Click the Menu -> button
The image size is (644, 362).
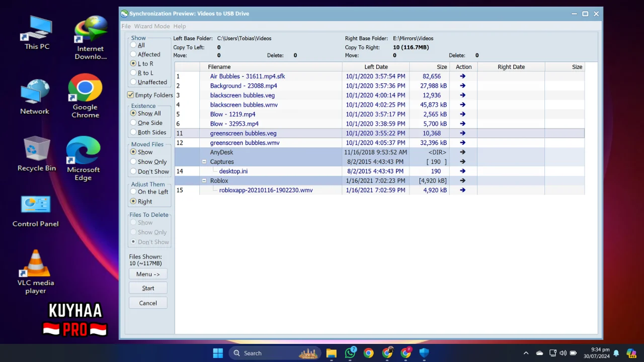pyautogui.click(x=148, y=274)
